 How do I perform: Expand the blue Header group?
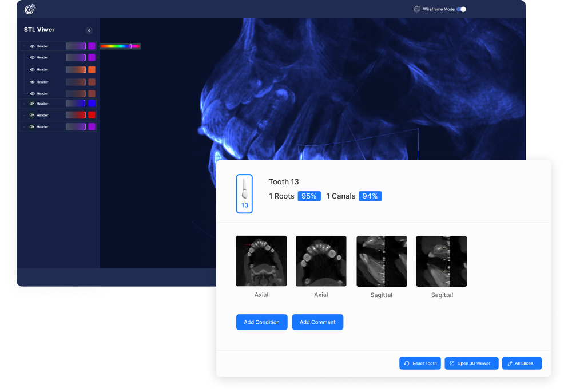click(x=24, y=104)
